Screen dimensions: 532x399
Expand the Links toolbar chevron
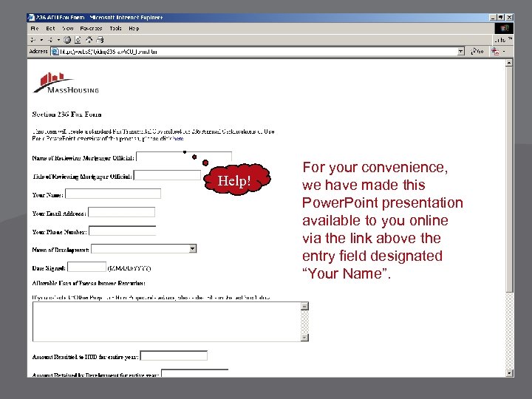pos(511,39)
